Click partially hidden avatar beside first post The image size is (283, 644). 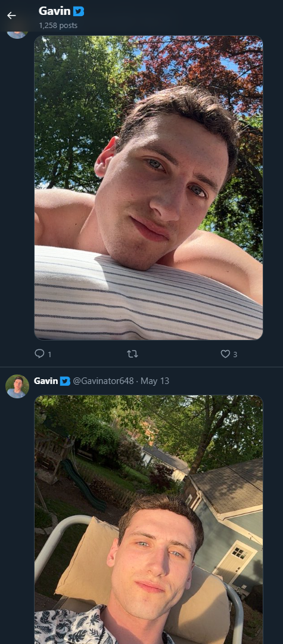pyautogui.click(x=17, y=33)
